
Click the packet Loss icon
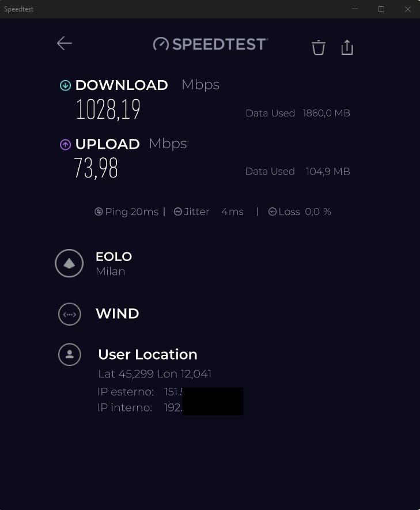click(273, 212)
